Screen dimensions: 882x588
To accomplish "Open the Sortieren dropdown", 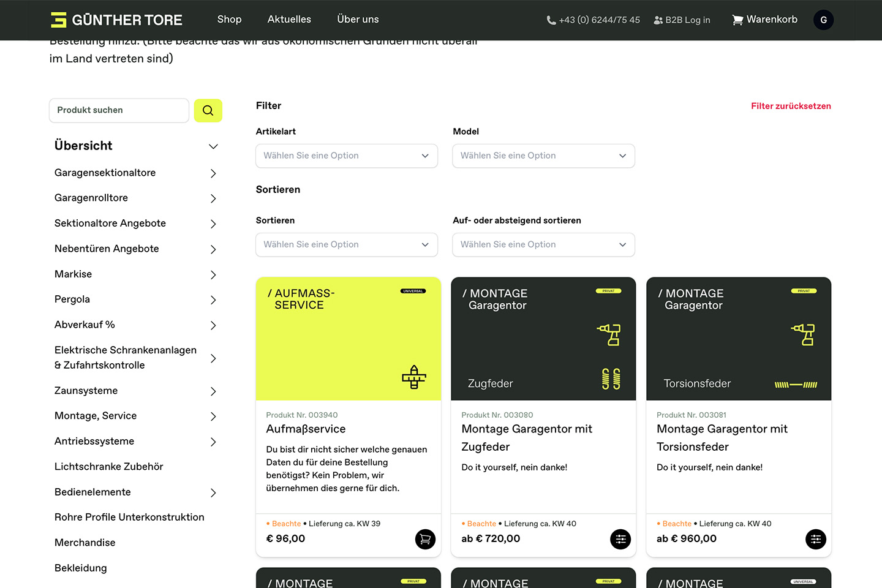I will click(x=346, y=244).
